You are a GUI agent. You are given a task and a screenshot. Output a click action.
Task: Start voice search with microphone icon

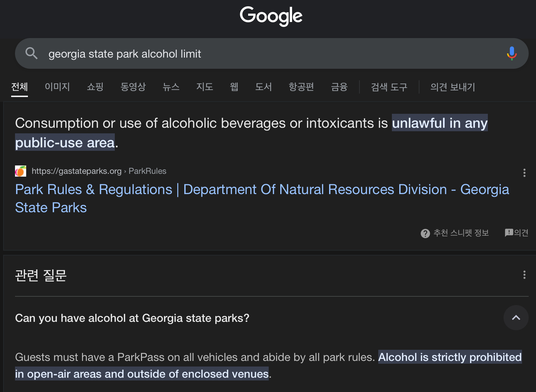tap(512, 53)
